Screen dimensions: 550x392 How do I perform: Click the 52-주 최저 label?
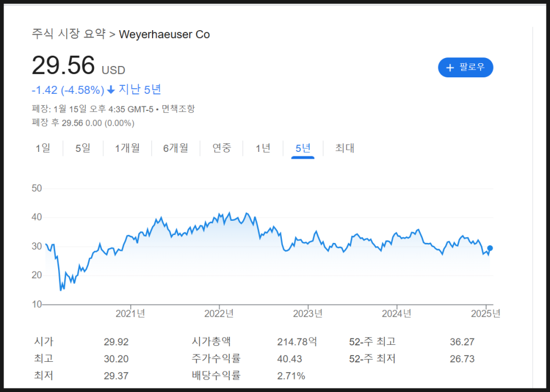click(372, 358)
